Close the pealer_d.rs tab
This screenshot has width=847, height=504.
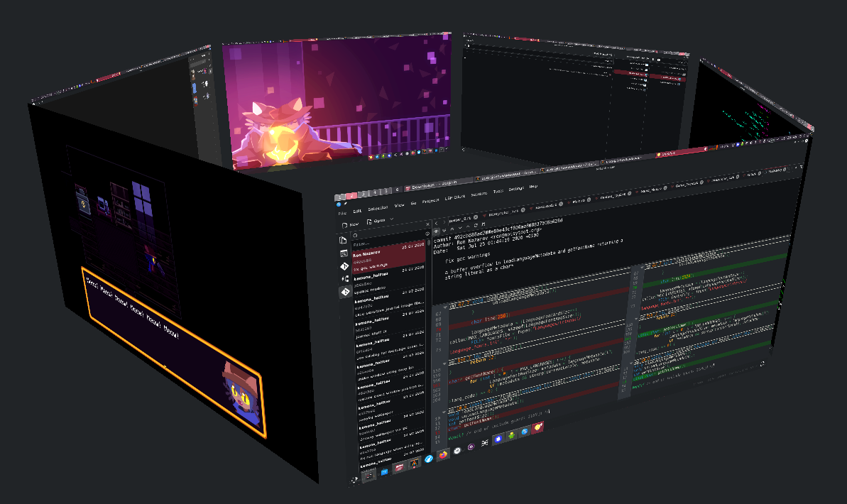[x=476, y=217]
